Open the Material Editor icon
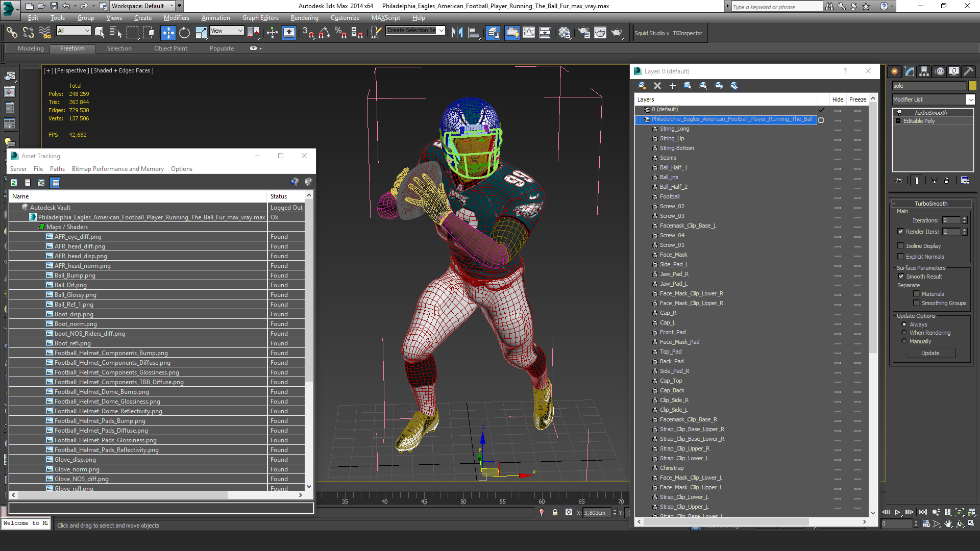Viewport: 980px width, 551px height. tap(564, 33)
